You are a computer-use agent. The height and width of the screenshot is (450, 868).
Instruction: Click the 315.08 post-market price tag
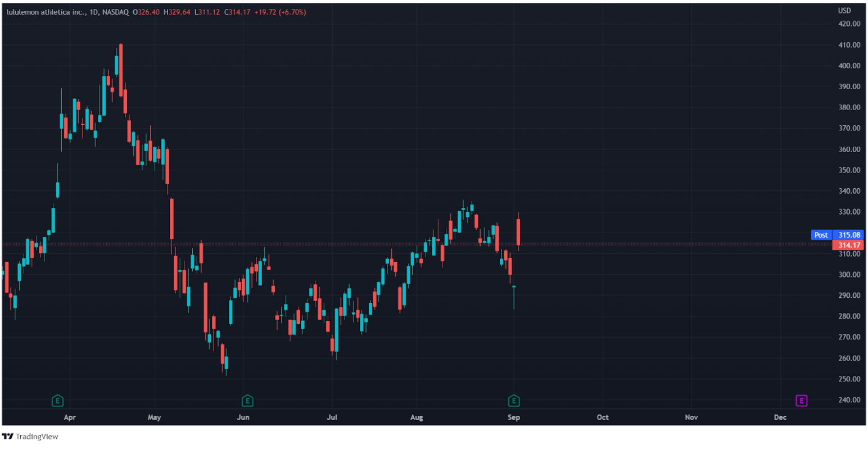[x=849, y=235]
